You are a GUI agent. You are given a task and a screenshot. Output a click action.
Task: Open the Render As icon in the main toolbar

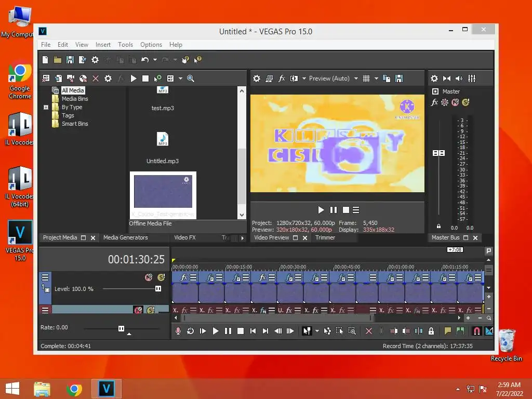click(x=83, y=60)
